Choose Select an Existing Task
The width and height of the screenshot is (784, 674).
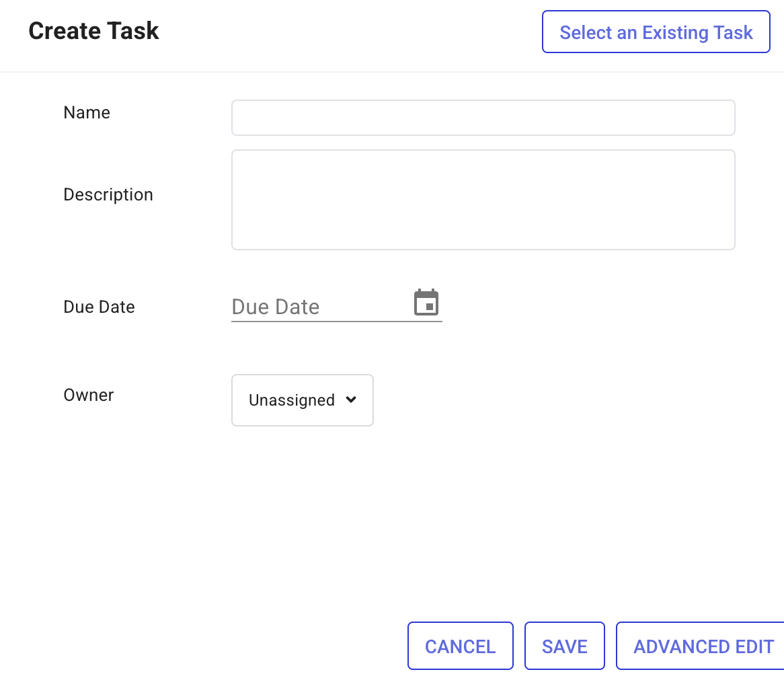[x=656, y=32]
